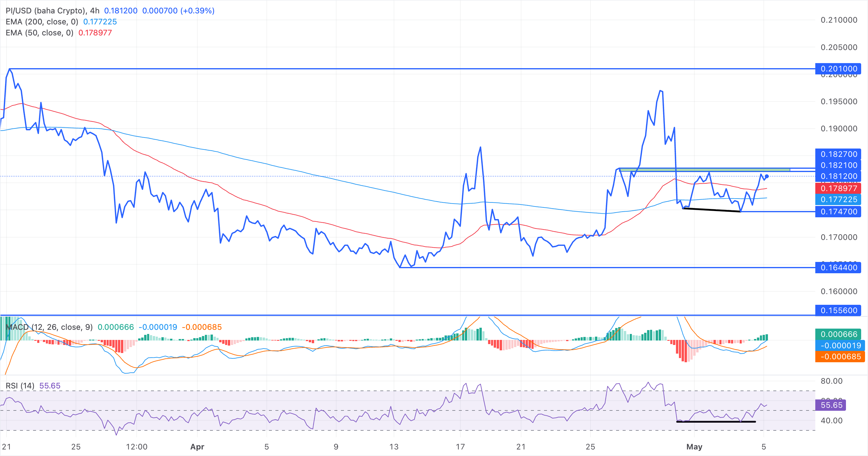Click the 0.182700 price label on the axis
This screenshot has height=456, width=868.
(x=838, y=154)
